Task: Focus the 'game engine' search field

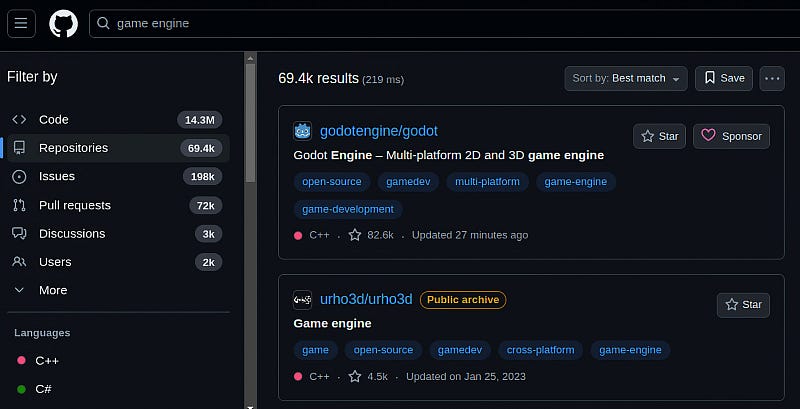Action: click(x=444, y=23)
